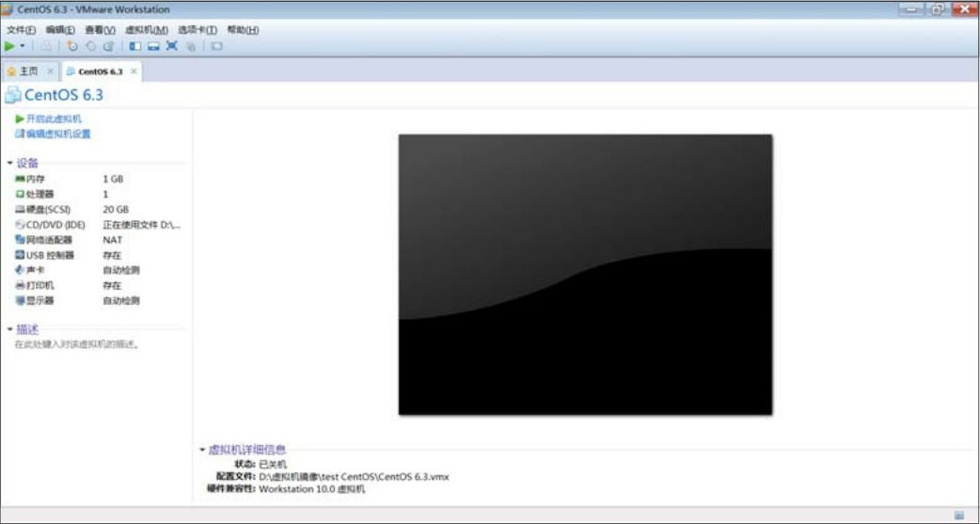
Task: Switch to the 主页 home tab
Action: coord(29,71)
